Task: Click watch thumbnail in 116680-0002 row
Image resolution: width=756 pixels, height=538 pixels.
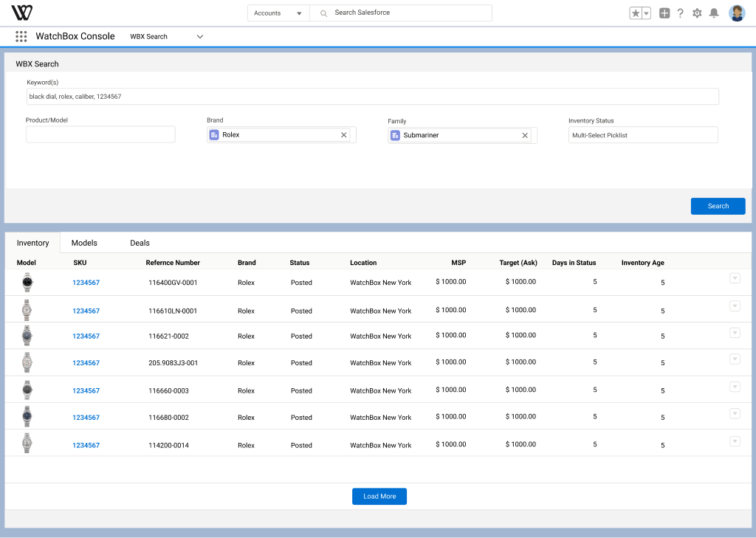Action: point(27,416)
